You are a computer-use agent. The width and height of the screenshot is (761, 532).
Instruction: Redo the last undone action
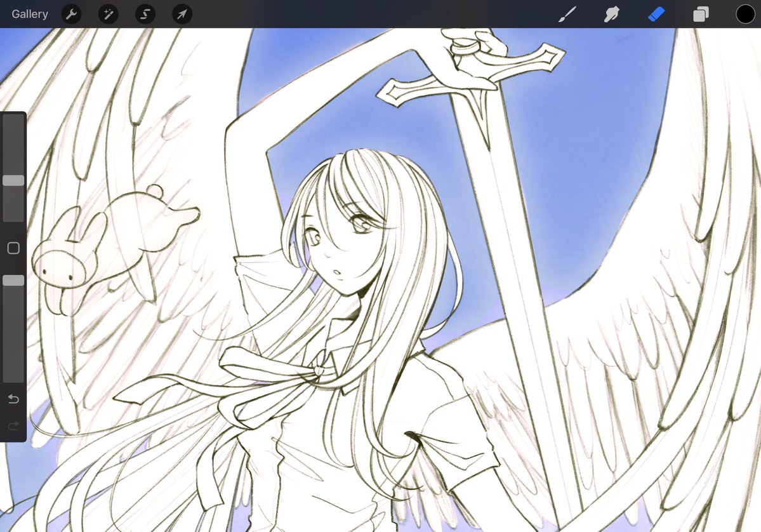(x=13, y=426)
